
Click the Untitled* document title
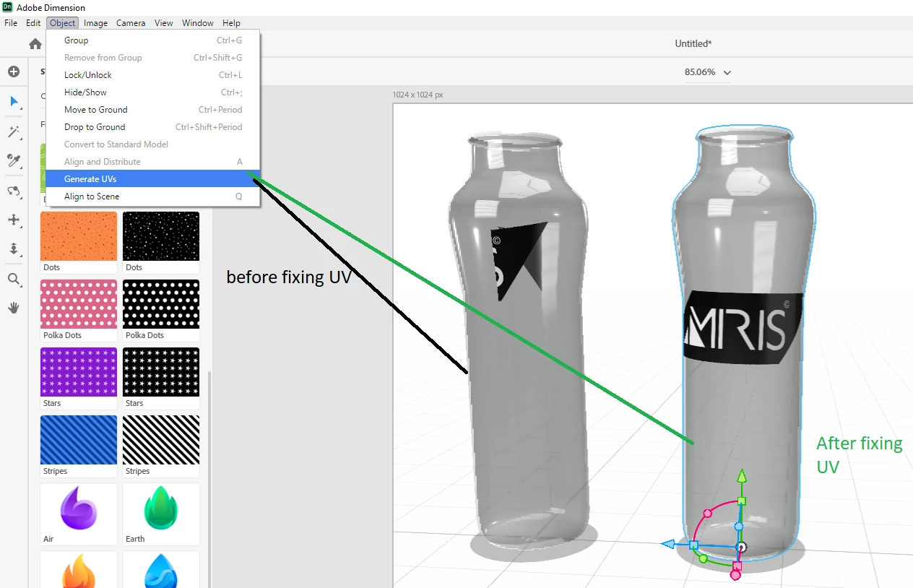point(693,43)
